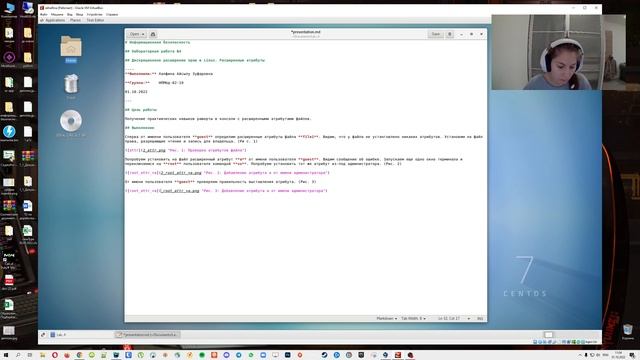The width and height of the screenshot is (640, 360).
Task: Open VirtualBox Ввод menu
Action: (x=80, y=14)
